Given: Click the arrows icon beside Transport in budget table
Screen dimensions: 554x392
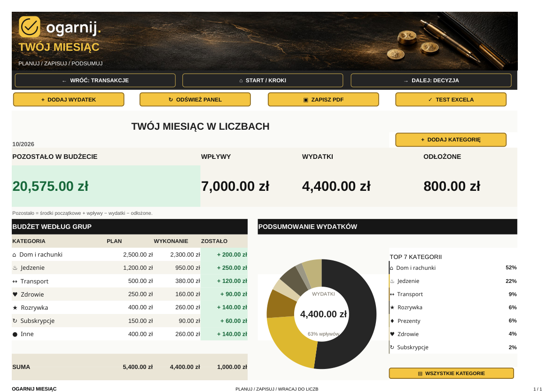Looking at the screenshot, I should tap(15, 282).
